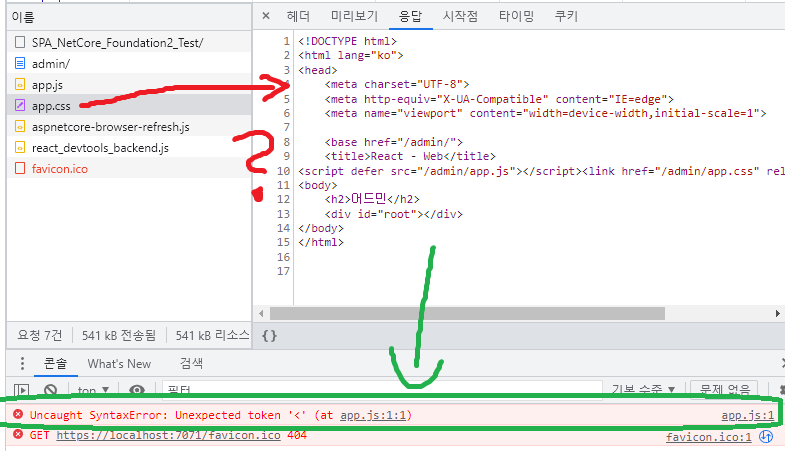The width and height of the screenshot is (785, 451).
Task: Click the error icon beside GET favicon.ico
Action: tap(18, 434)
